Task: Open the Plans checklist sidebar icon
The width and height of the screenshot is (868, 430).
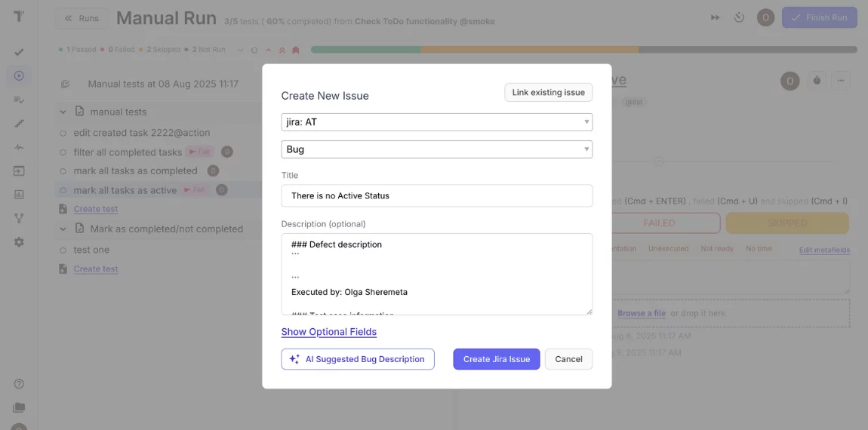Action: [x=19, y=100]
